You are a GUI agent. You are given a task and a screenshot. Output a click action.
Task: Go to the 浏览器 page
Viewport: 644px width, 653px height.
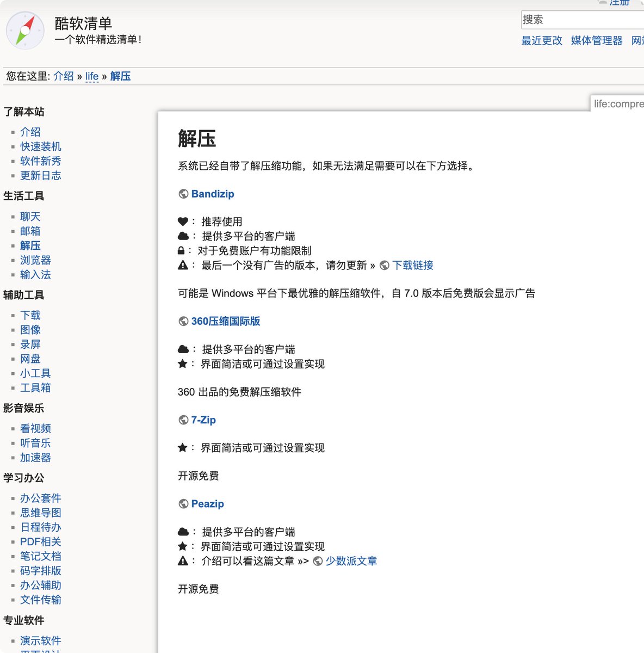coord(35,261)
